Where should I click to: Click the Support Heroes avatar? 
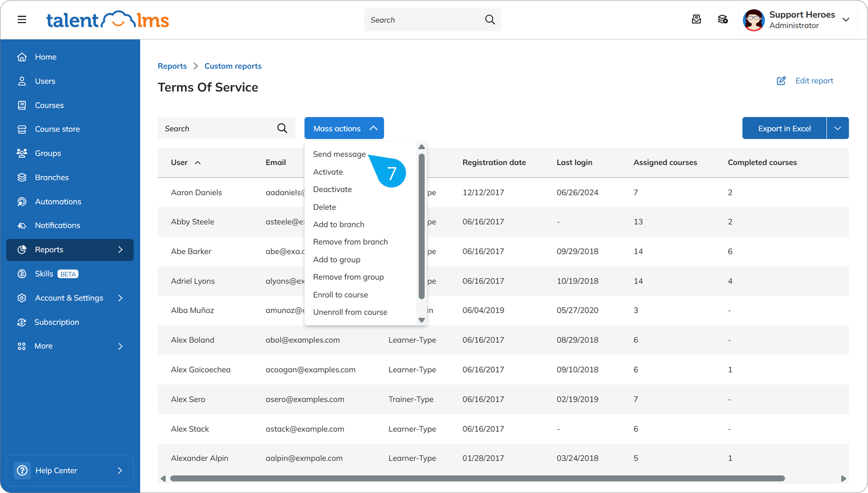[x=753, y=20]
